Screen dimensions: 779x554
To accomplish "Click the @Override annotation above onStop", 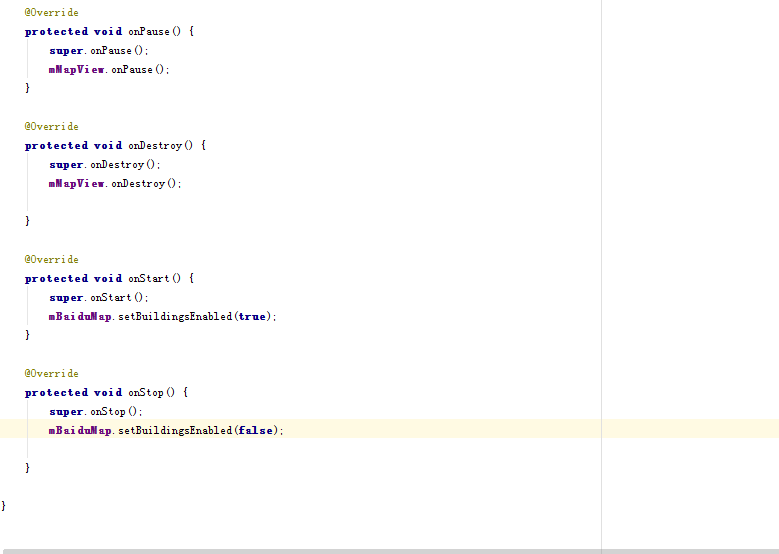I will [52, 374].
